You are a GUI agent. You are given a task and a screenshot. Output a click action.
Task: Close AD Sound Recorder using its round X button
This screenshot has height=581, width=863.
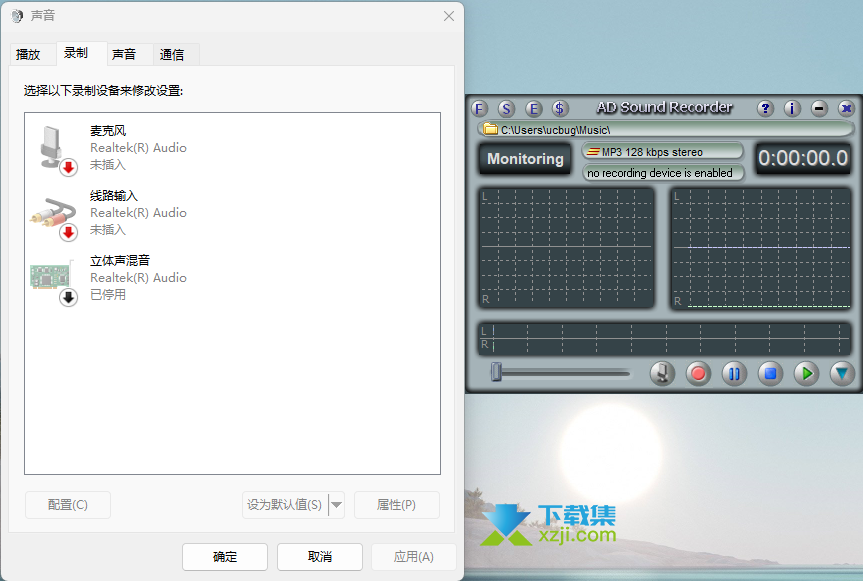(x=846, y=108)
